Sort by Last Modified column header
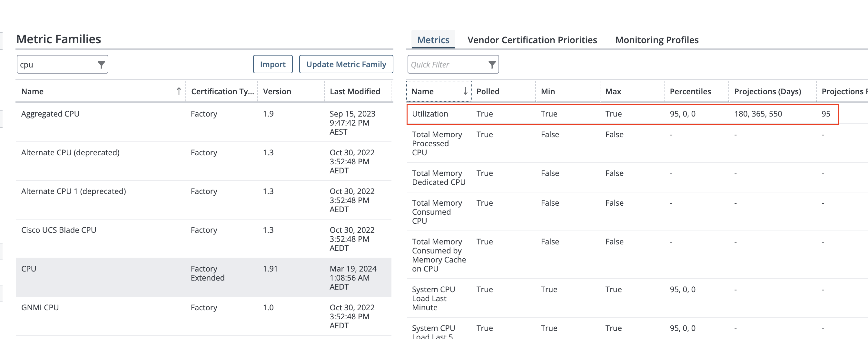This screenshot has width=868, height=339. [354, 91]
